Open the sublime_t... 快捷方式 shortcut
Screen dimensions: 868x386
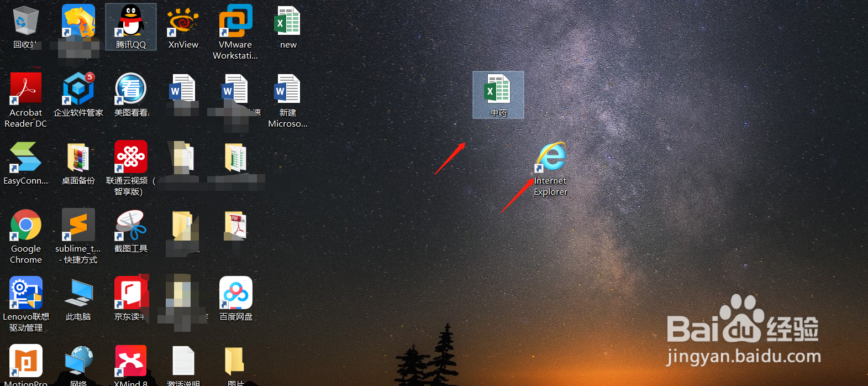coord(78,236)
